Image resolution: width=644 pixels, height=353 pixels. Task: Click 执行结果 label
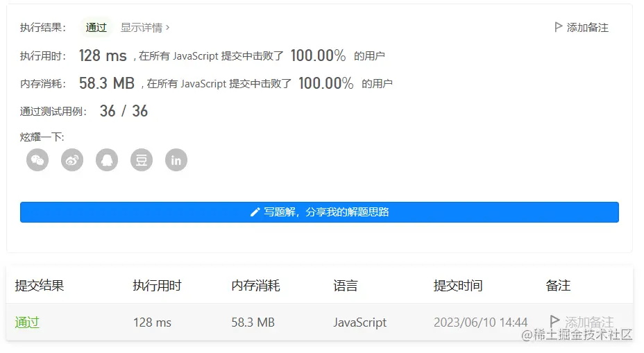[43, 28]
